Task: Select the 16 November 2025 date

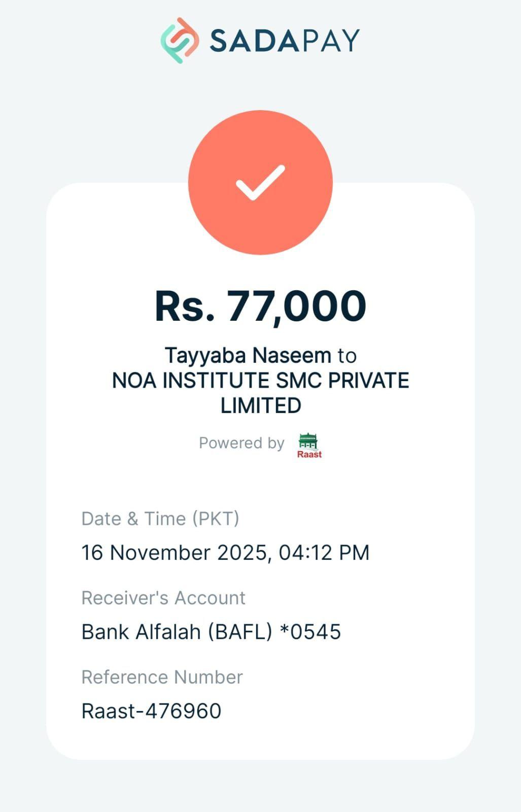Action: [172, 553]
